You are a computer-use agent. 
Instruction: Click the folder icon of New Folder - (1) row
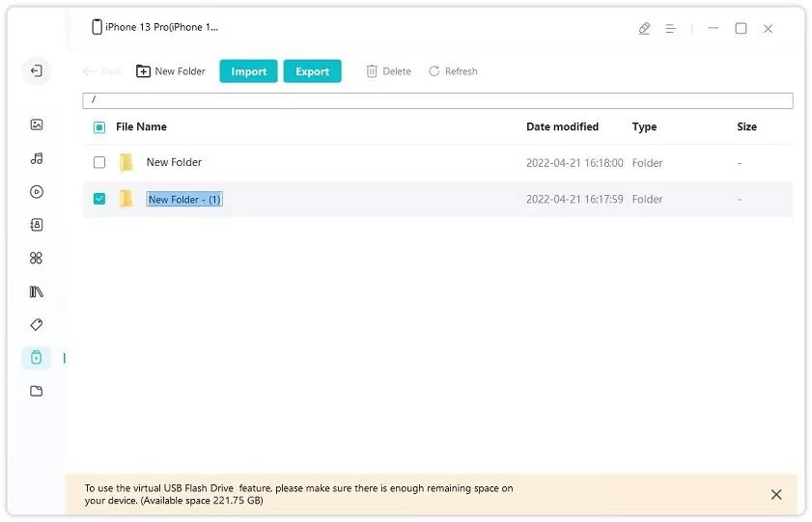point(126,199)
